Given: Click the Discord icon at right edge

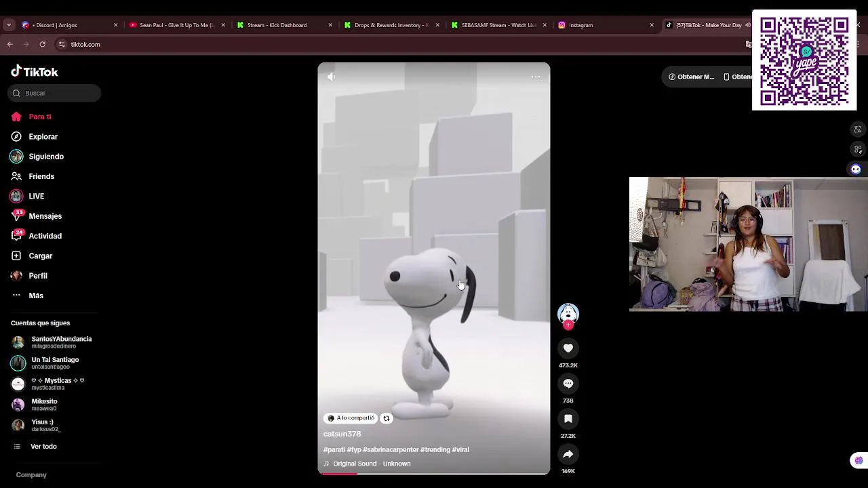Looking at the screenshot, I should 856,169.
